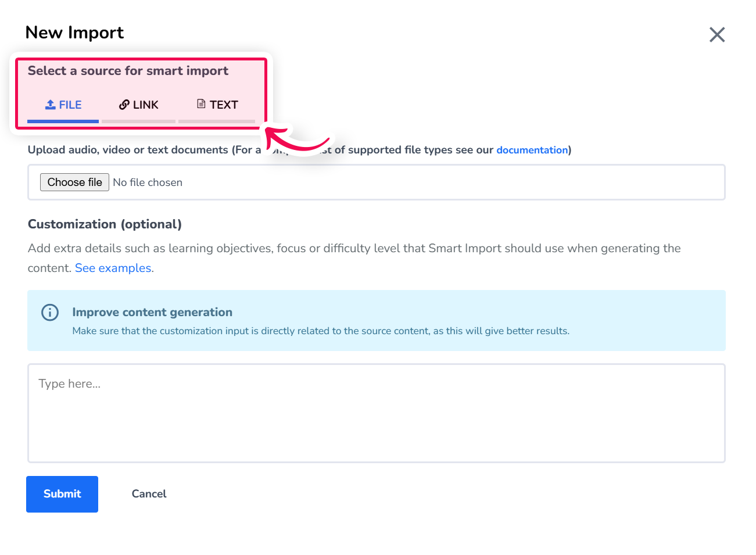Click Select a source for smart import heading
Image resolution: width=756 pixels, height=555 pixels.
click(x=128, y=71)
